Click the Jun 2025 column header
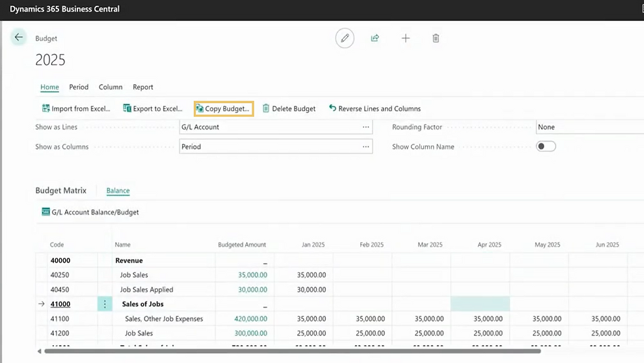Viewport: 644px width, 363px height. [607, 245]
